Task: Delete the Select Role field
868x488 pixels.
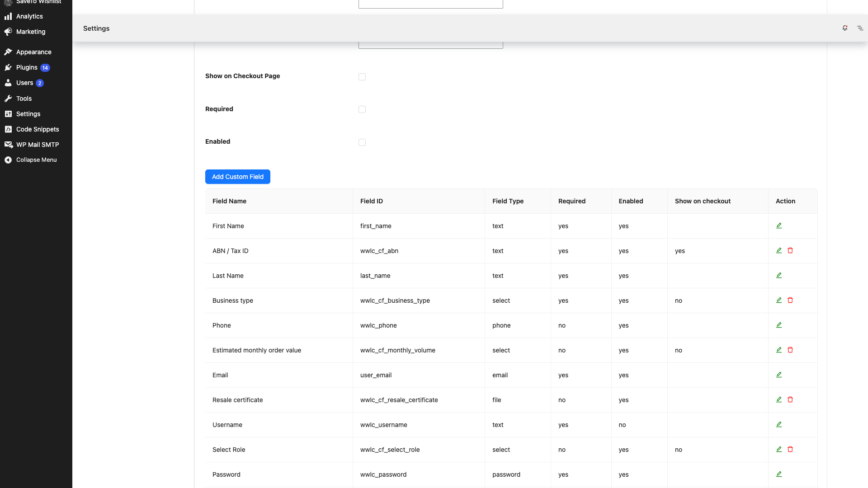Action: pyautogui.click(x=790, y=449)
